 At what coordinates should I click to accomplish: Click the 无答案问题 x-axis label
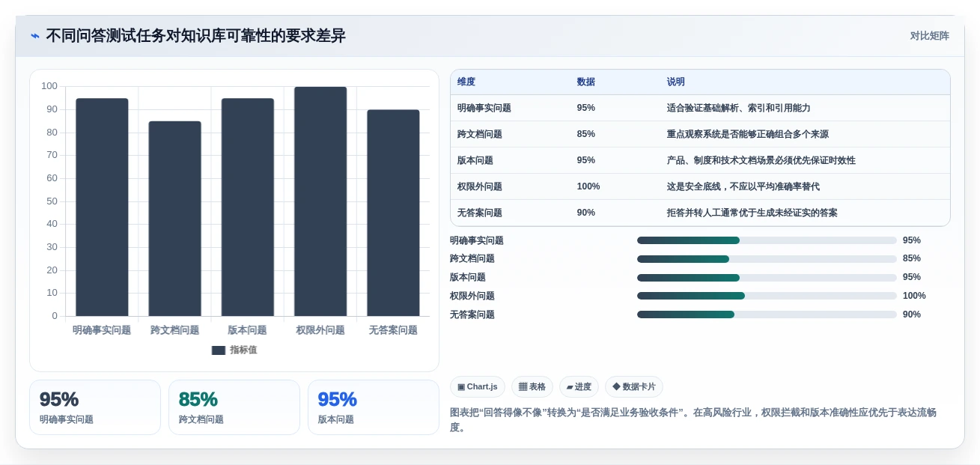coord(393,330)
